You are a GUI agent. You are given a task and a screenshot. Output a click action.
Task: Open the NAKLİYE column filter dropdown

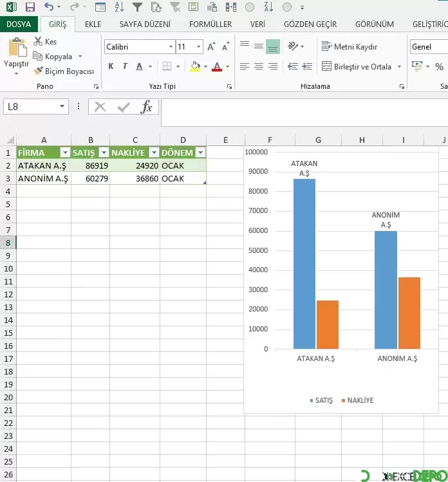point(154,153)
